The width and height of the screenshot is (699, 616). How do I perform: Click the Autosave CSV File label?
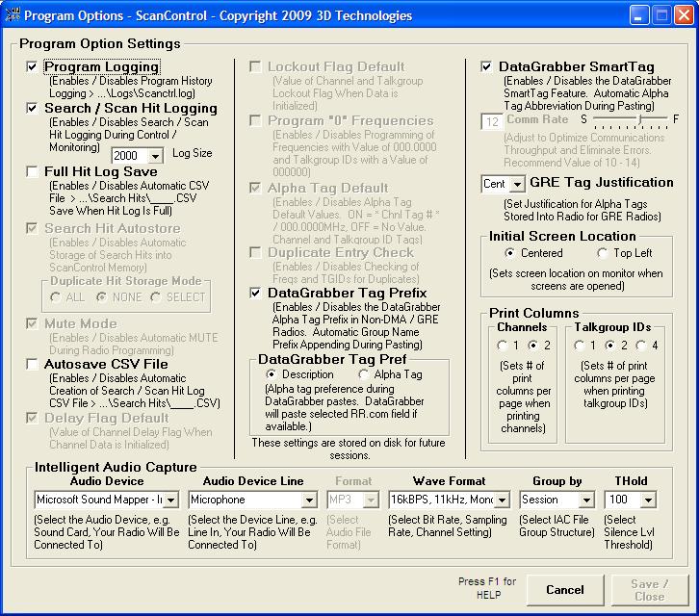[x=106, y=364]
